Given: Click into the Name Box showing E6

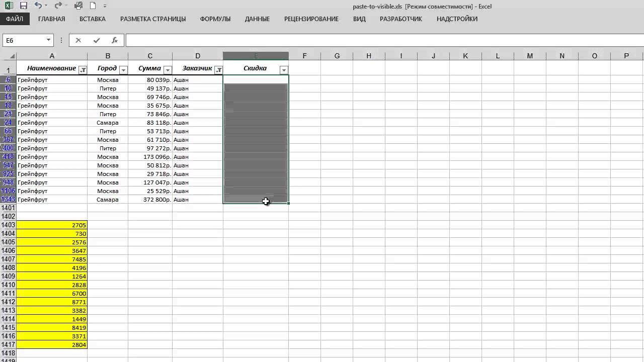Looking at the screenshot, I should (x=24, y=40).
